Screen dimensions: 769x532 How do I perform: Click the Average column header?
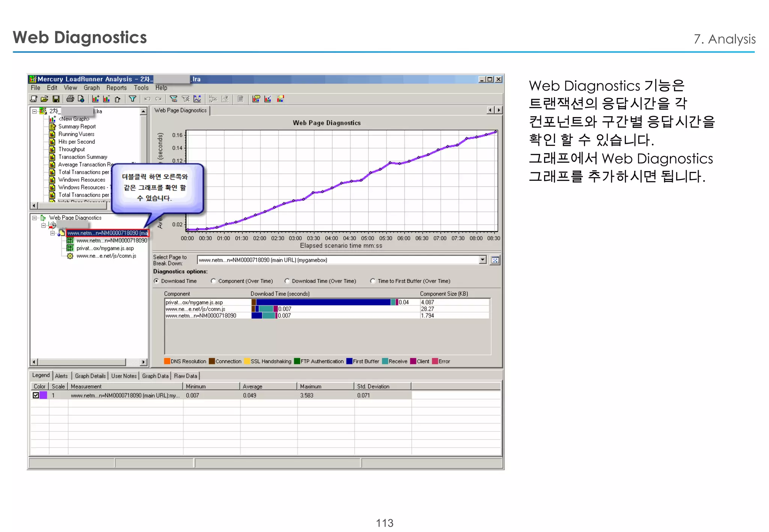[268, 386]
